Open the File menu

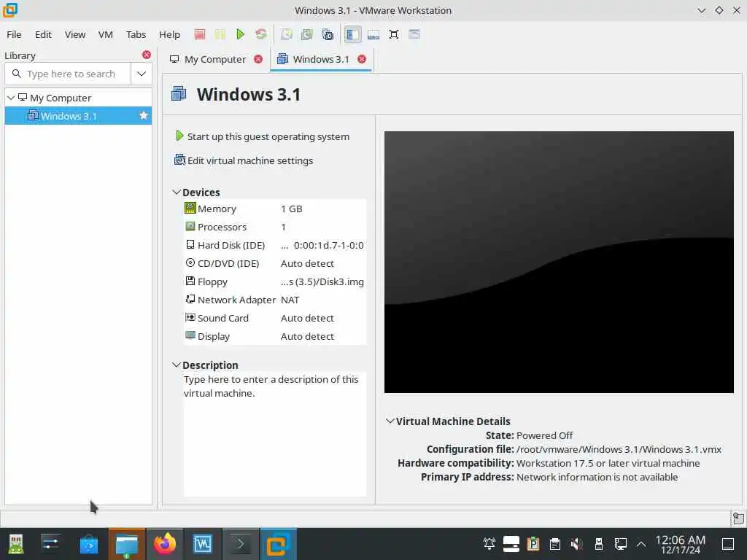coord(14,34)
